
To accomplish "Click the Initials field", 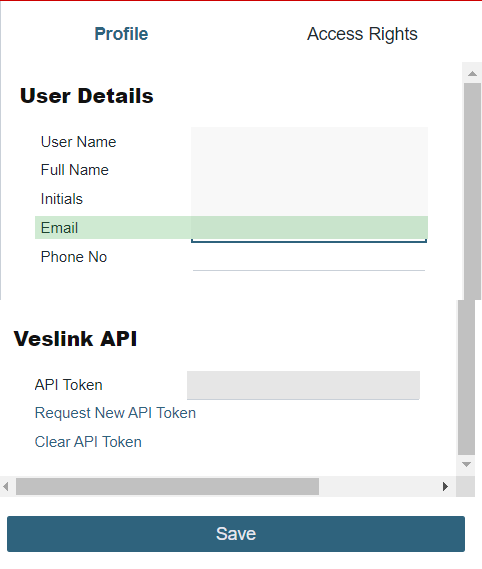I will pyautogui.click(x=309, y=199).
